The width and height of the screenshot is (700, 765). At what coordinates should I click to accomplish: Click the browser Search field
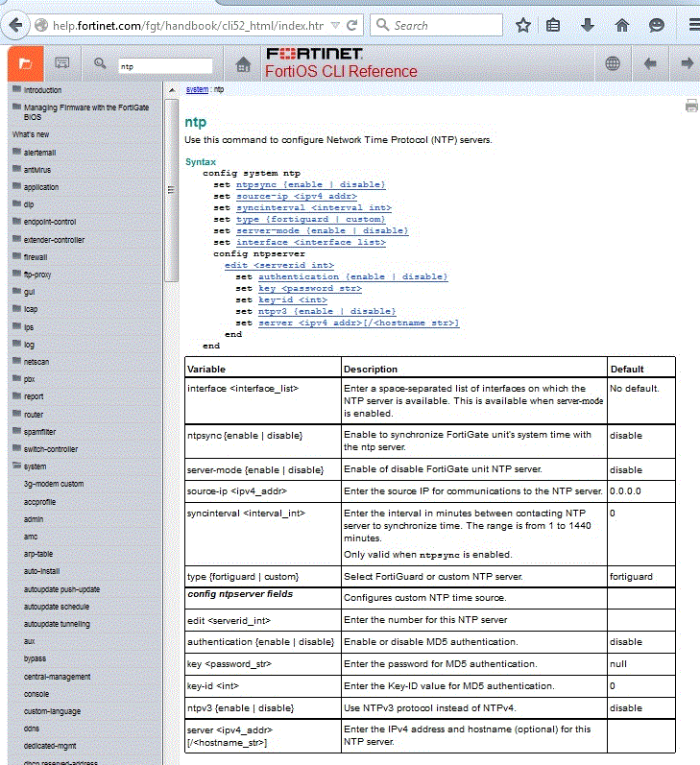pyautogui.click(x=437, y=25)
